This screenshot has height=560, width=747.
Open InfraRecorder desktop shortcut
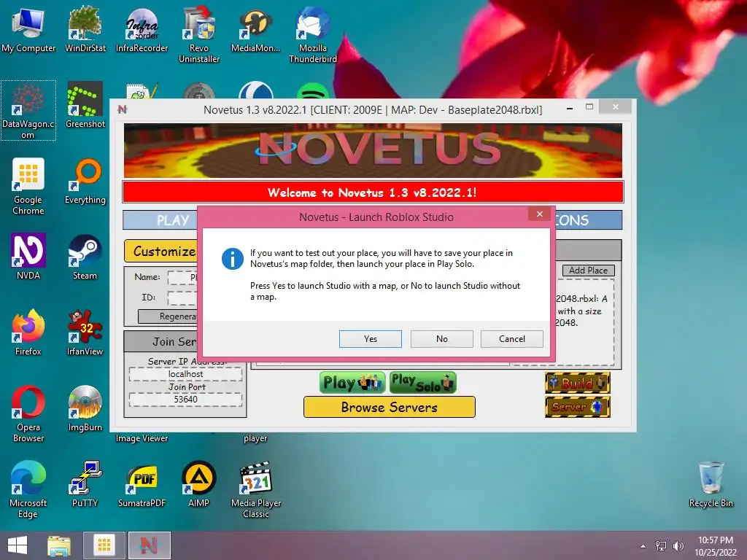[x=142, y=29]
